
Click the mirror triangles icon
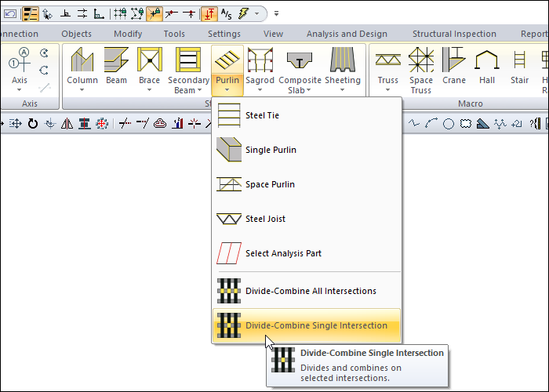click(67, 123)
